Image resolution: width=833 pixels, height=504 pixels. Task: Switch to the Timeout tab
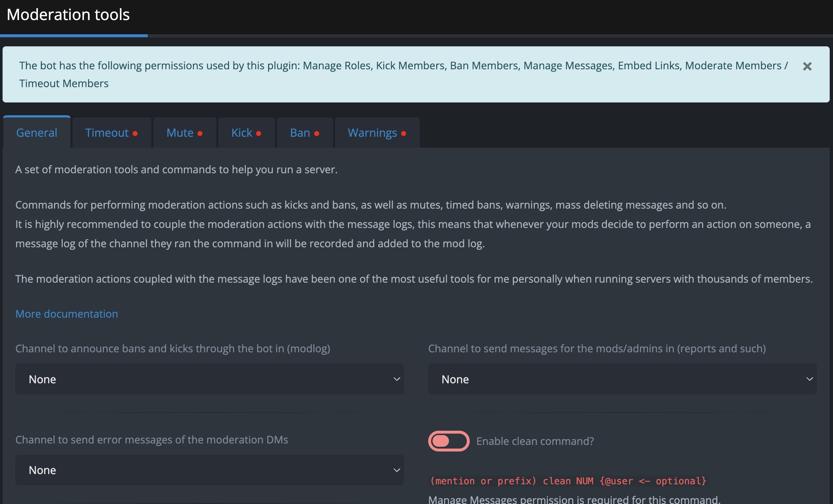(x=107, y=133)
